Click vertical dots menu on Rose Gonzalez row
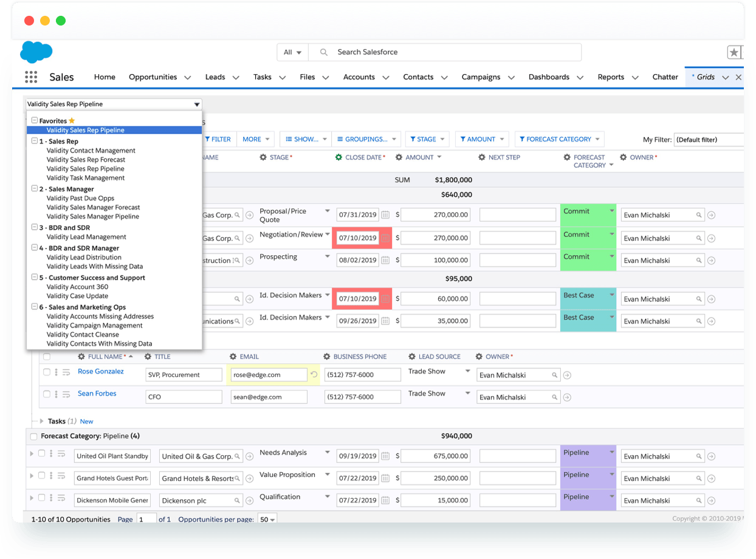 point(57,372)
